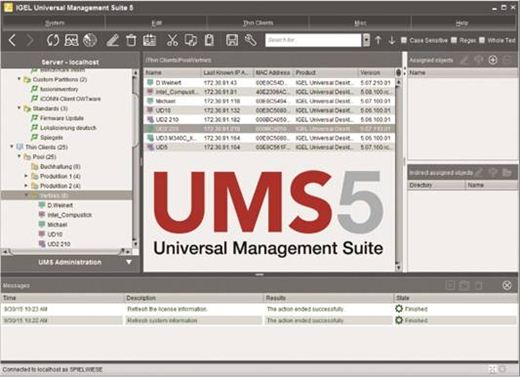Open the Edit menu

[x=156, y=23]
